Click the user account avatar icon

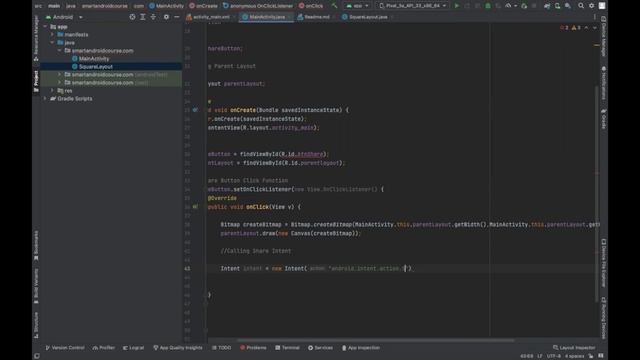[602, 6]
